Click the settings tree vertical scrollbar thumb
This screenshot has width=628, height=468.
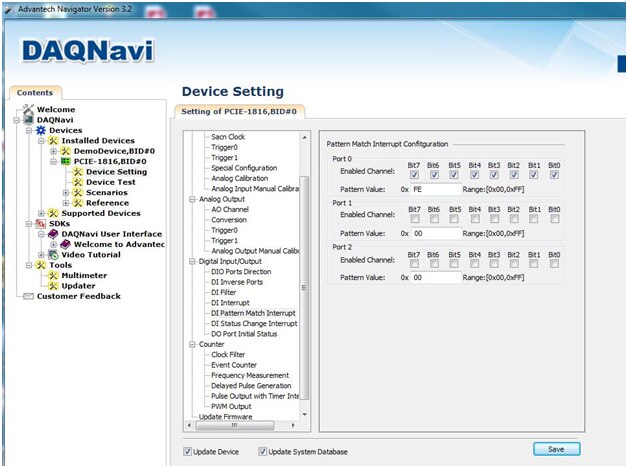pyautogui.click(x=304, y=288)
